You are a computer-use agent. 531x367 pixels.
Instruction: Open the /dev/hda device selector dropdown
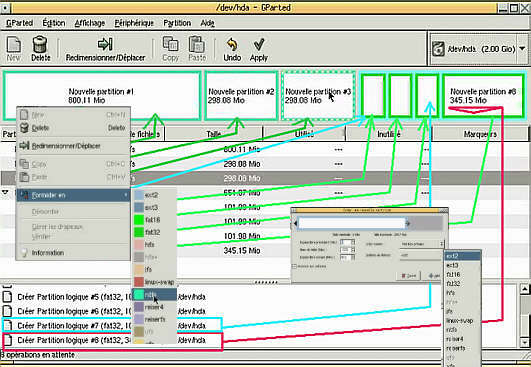pyautogui.click(x=478, y=49)
